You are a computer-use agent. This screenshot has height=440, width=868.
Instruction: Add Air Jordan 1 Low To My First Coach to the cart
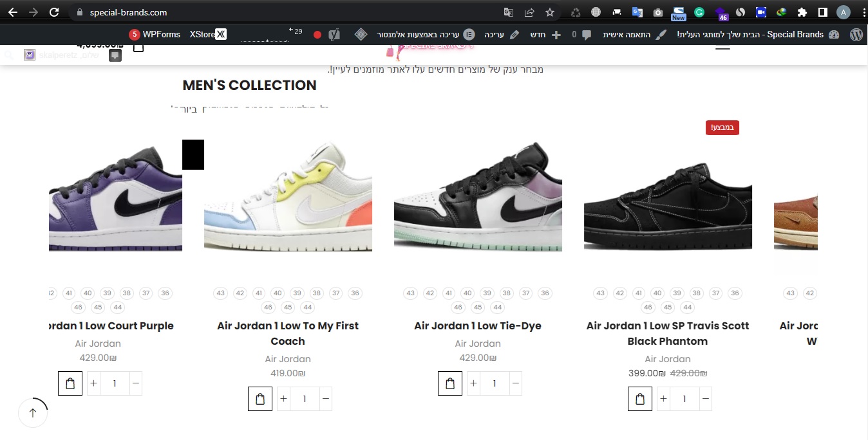click(x=260, y=399)
